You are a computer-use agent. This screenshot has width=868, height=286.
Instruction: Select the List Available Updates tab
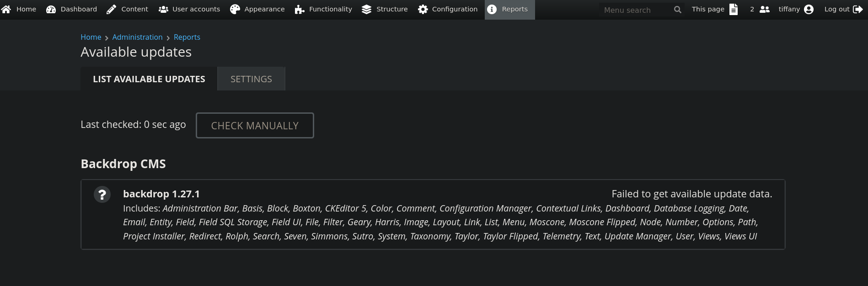coord(149,79)
